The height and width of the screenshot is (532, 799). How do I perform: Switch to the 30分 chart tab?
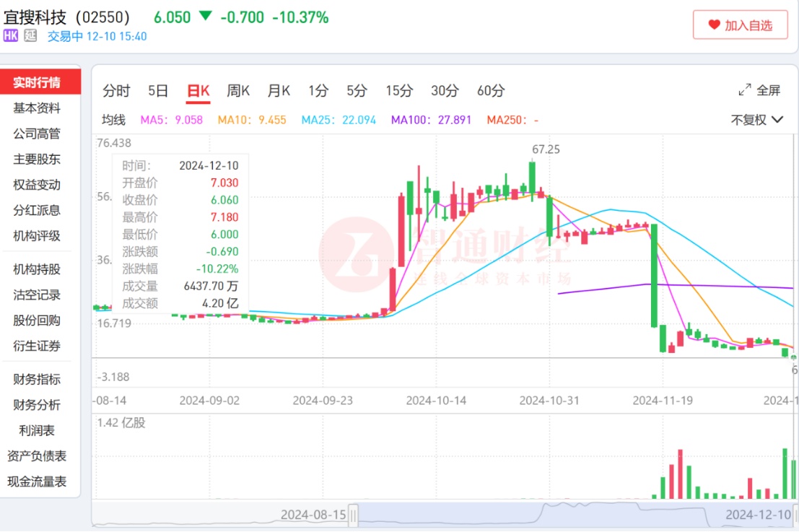click(x=445, y=91)
